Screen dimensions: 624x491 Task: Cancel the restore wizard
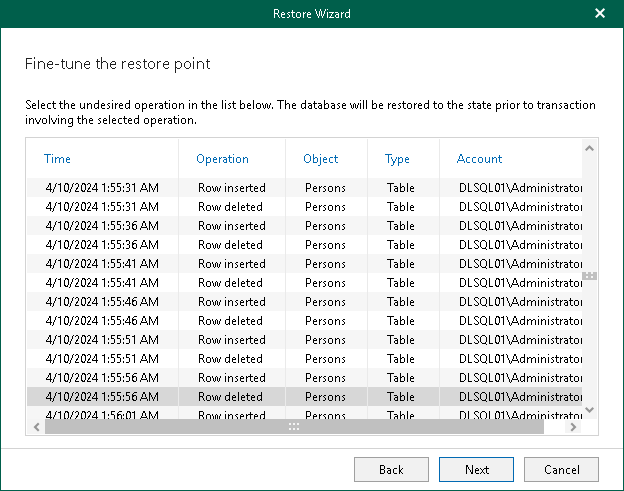(561, 469)
